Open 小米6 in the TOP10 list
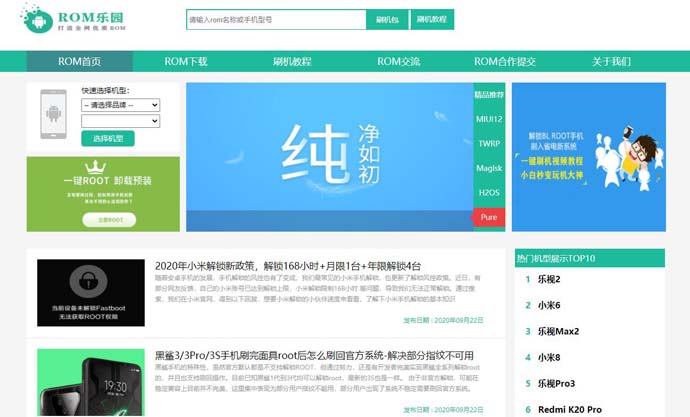The height and width of the screenshot is (417, 690). click(x=549, y=305)
